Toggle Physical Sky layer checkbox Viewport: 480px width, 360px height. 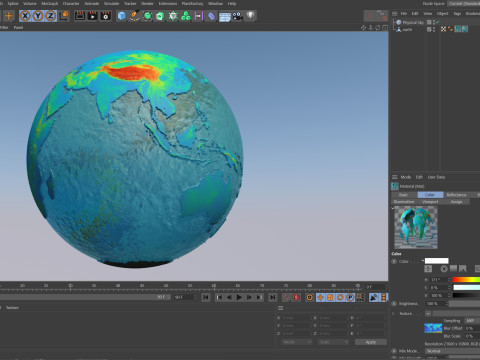(x=429, y=22)
